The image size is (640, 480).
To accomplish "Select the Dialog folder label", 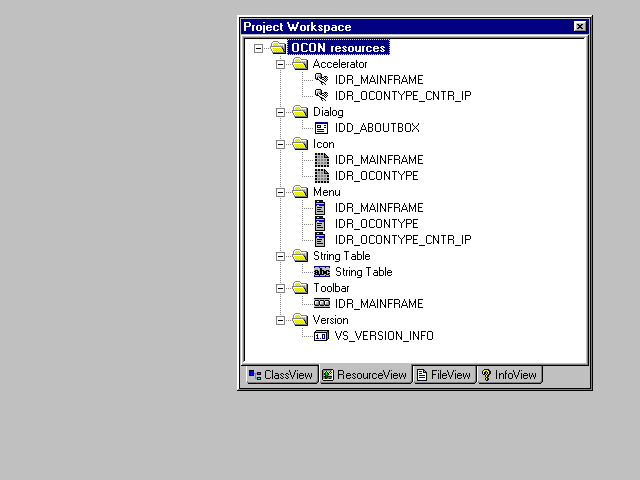I will click(x=328, y=112).
